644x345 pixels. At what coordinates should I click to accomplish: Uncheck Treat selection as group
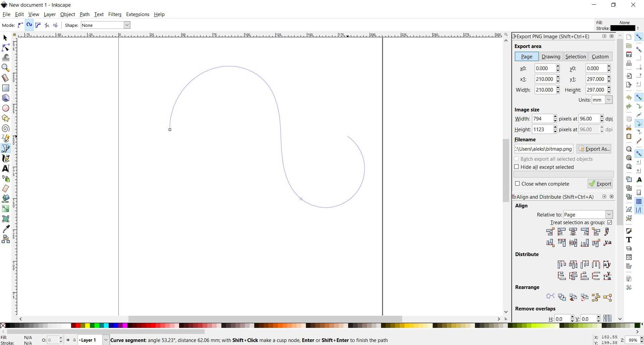609,223
